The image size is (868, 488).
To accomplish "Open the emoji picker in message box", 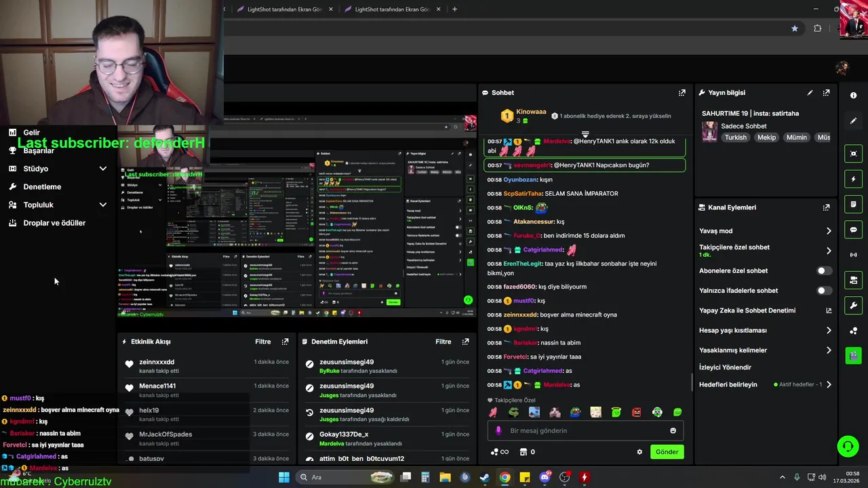I will tap(673, 430).
